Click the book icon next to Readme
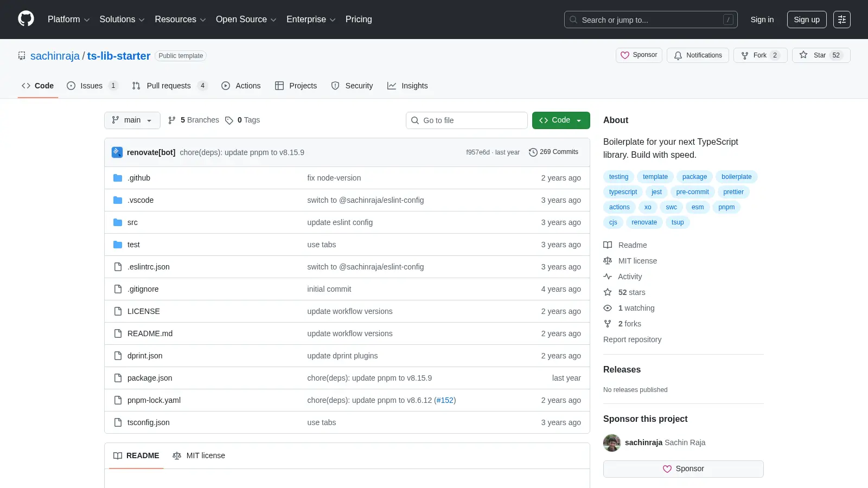This screenshot has height=488, width=868. point(608,245)
